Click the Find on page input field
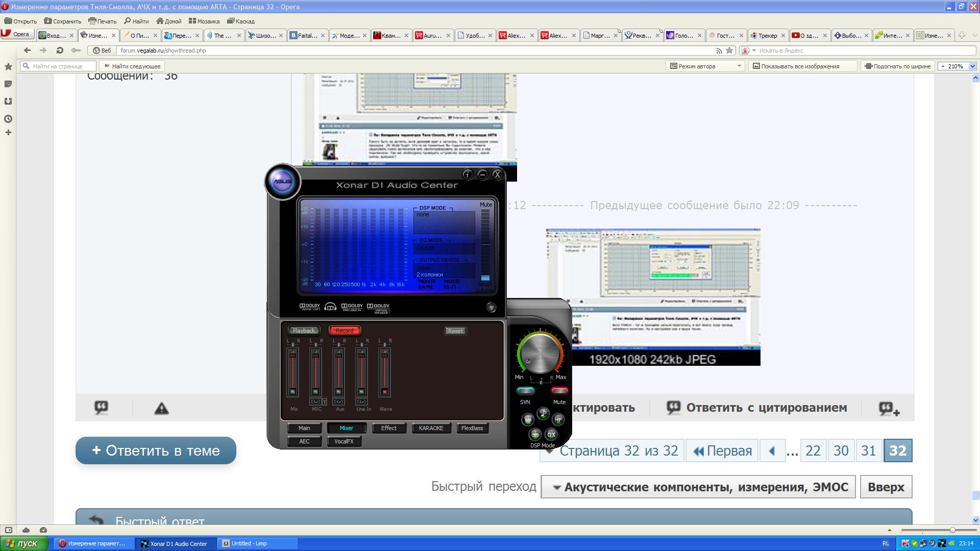This screenshot has width=980, height=551. tap(58, 66)
